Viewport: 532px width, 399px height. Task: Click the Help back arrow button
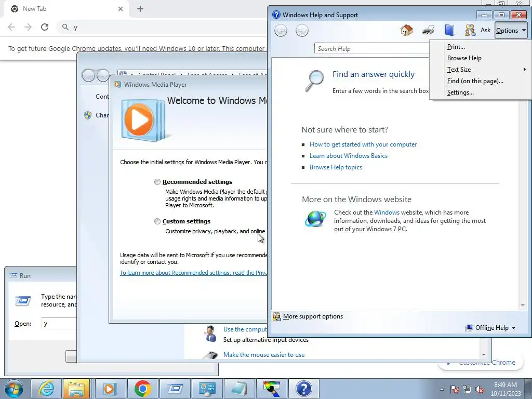[x=281, y=31]
